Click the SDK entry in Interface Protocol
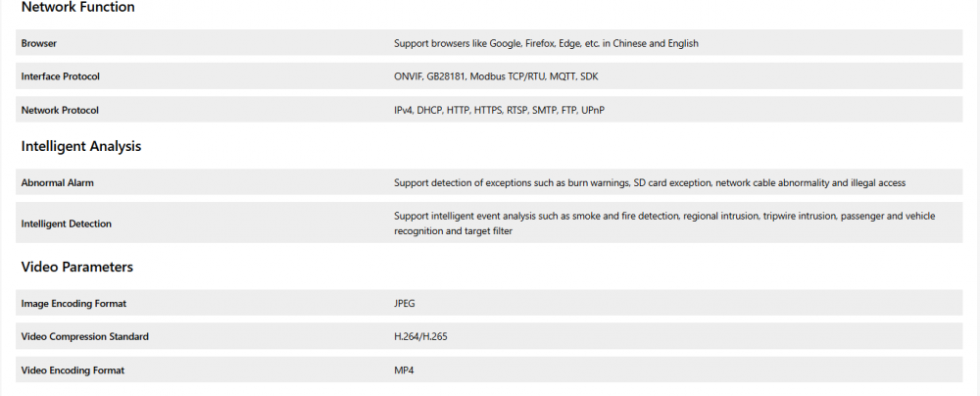The width and height of the screenshot is (980, 396). point(590,76)
